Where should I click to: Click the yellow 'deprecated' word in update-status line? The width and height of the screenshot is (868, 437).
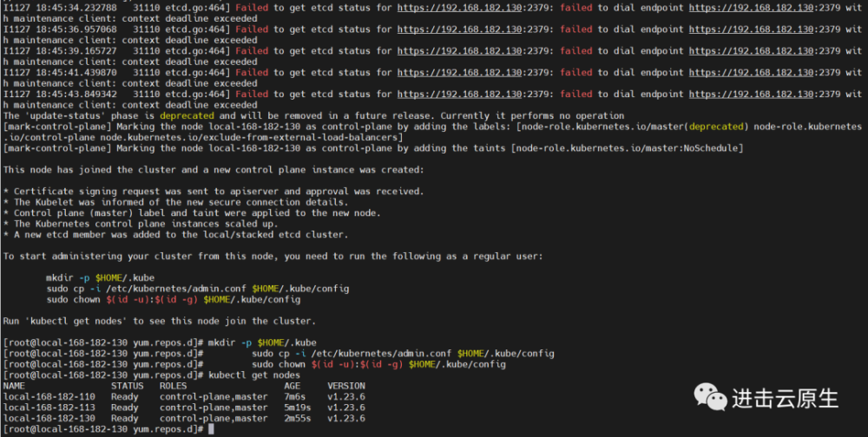coord(187,115)
